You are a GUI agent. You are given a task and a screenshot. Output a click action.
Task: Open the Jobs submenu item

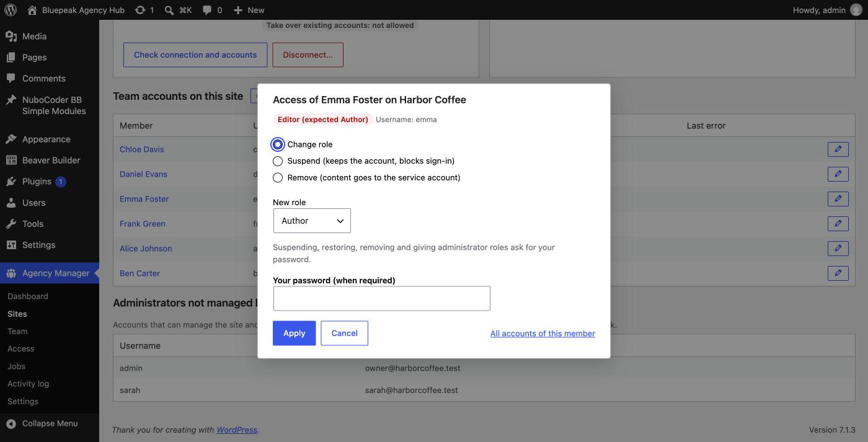16,366
